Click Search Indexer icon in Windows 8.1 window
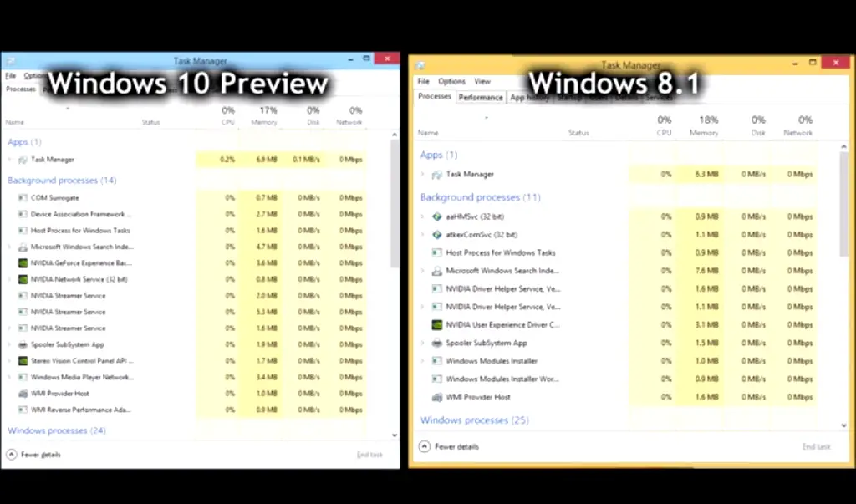856x504 pixels. (x=436, y=271)
